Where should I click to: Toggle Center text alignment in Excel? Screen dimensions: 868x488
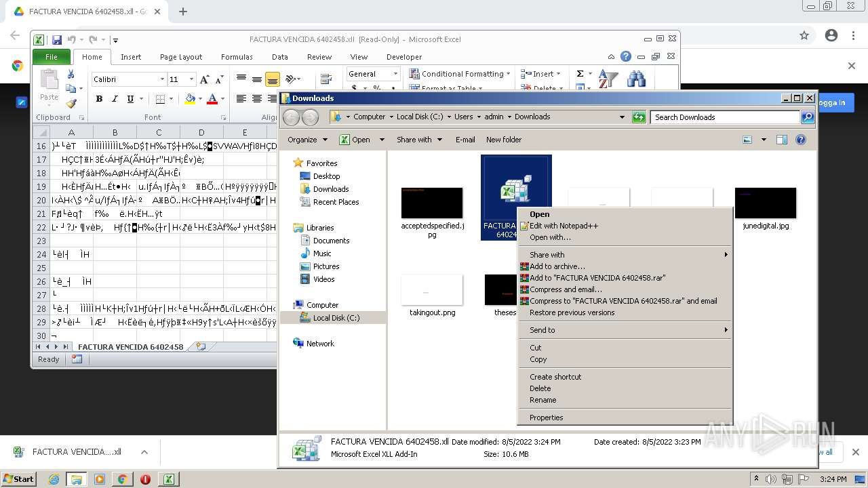(256, 99)
